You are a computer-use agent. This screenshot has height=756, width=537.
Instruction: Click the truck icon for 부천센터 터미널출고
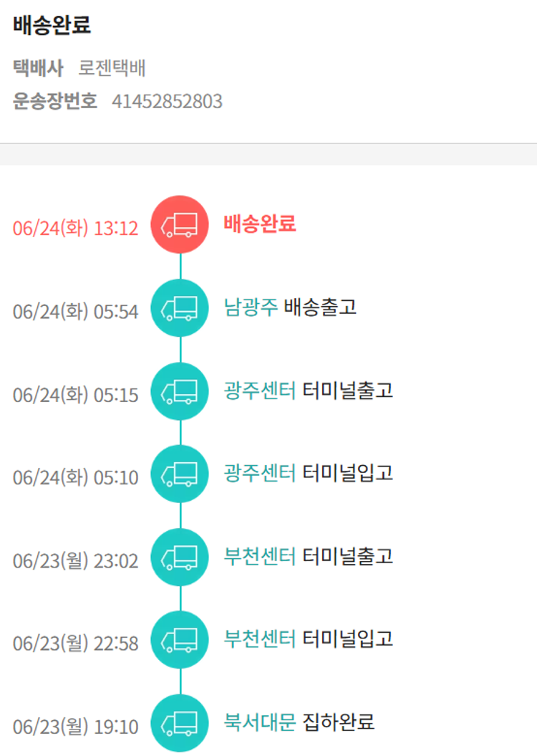(180, 557)
